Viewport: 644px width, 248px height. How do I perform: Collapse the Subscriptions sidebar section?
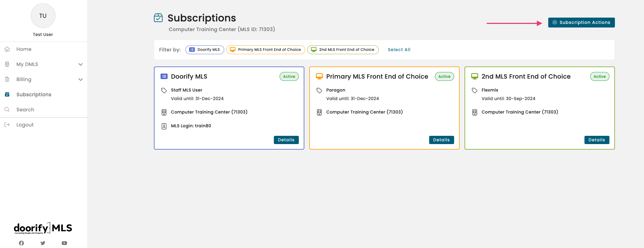(33, 94)
